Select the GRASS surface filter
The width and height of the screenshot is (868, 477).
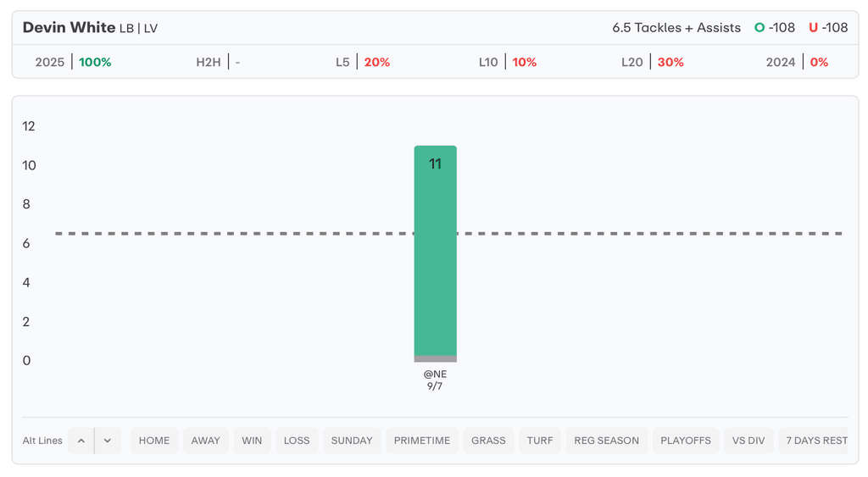click(x=488, y=441)
